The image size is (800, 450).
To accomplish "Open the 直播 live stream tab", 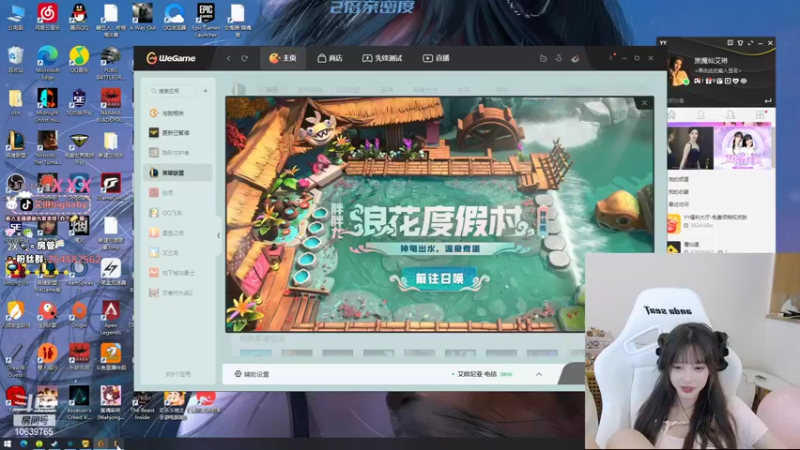I will click(x=436, y=58).
